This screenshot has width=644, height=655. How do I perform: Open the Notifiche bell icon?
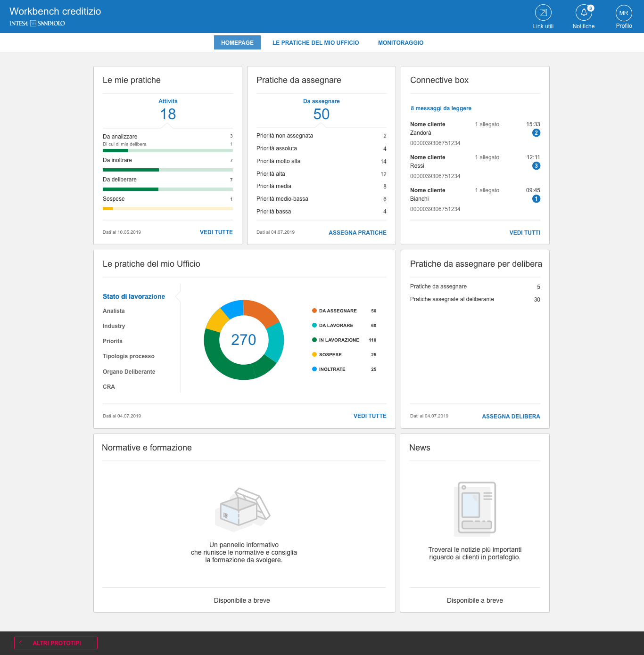pos(584,13)
